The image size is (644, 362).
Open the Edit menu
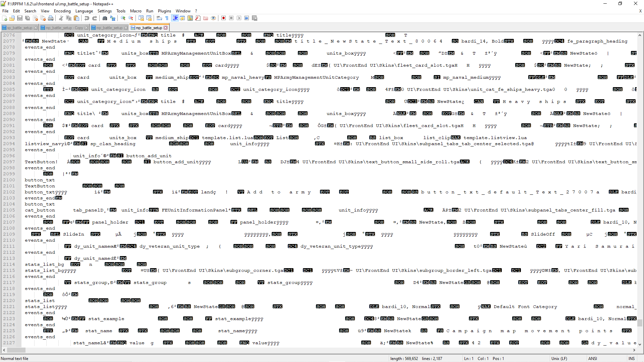pyautogui.click(x=16, y=11)
